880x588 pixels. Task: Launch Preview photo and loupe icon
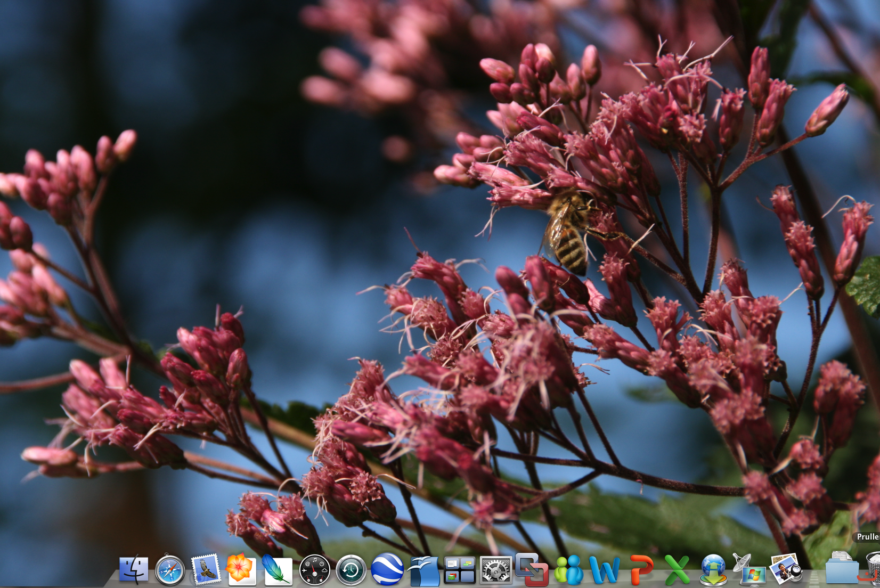(786, 569)
